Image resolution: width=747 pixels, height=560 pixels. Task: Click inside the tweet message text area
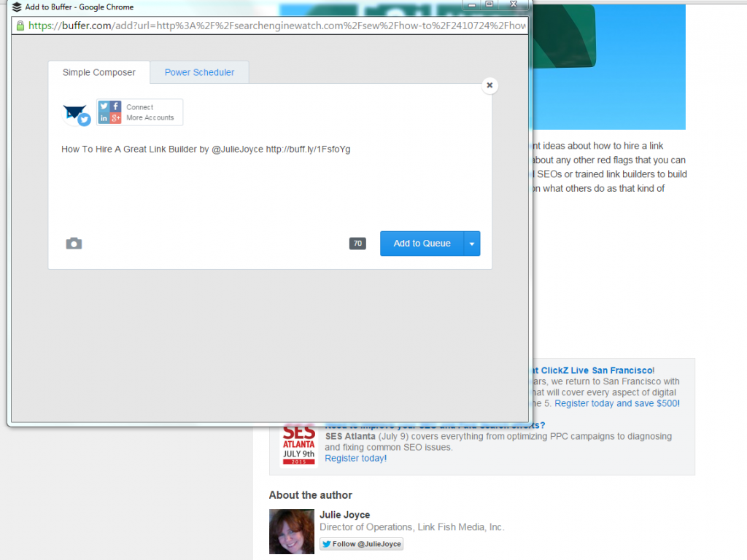tap(270, 182)
